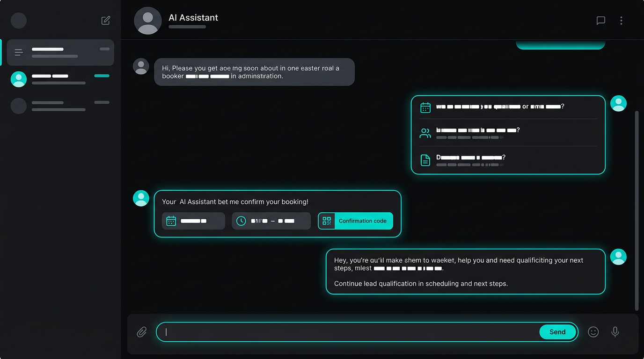
Task: Click the QR grid icon on Confirmation code
Action: click(326, 221)
